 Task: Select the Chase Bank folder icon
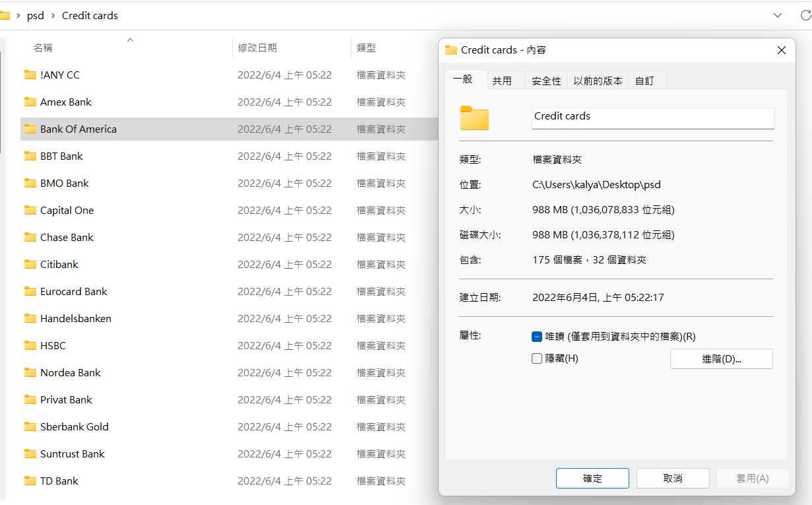[30, 237]
